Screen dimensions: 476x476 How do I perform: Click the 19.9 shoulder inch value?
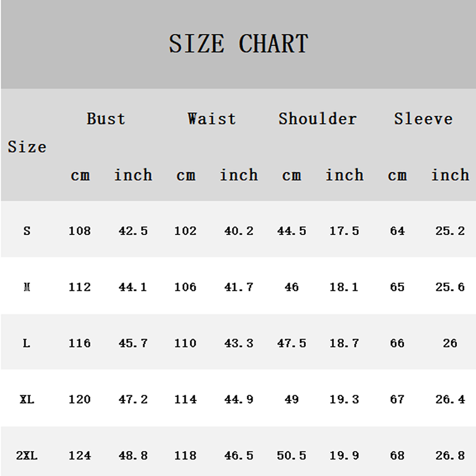[344, 456]
